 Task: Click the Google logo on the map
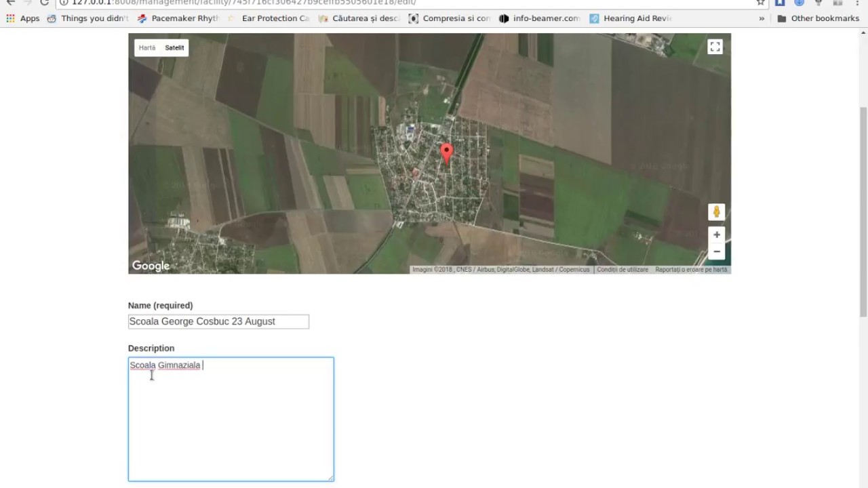151,266
